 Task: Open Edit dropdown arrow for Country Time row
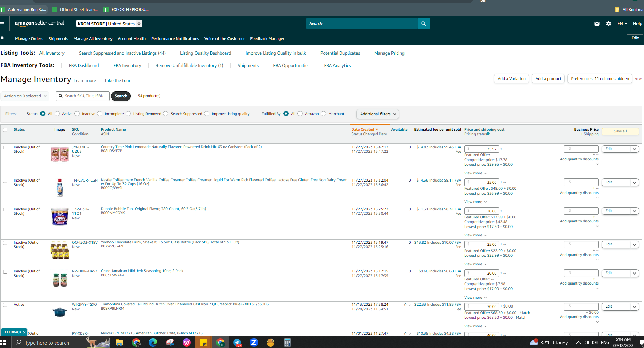click(635, 149)
